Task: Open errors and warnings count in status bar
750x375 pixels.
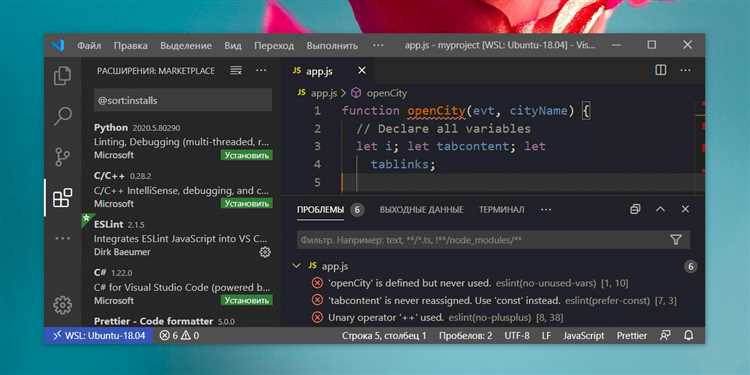Action: click(x=179, y=336)
